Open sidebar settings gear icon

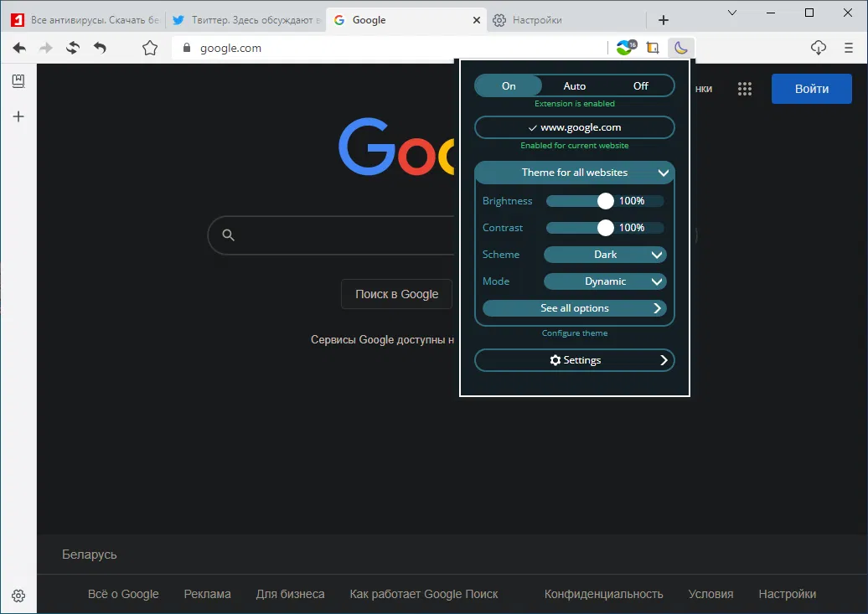[18, 596]
